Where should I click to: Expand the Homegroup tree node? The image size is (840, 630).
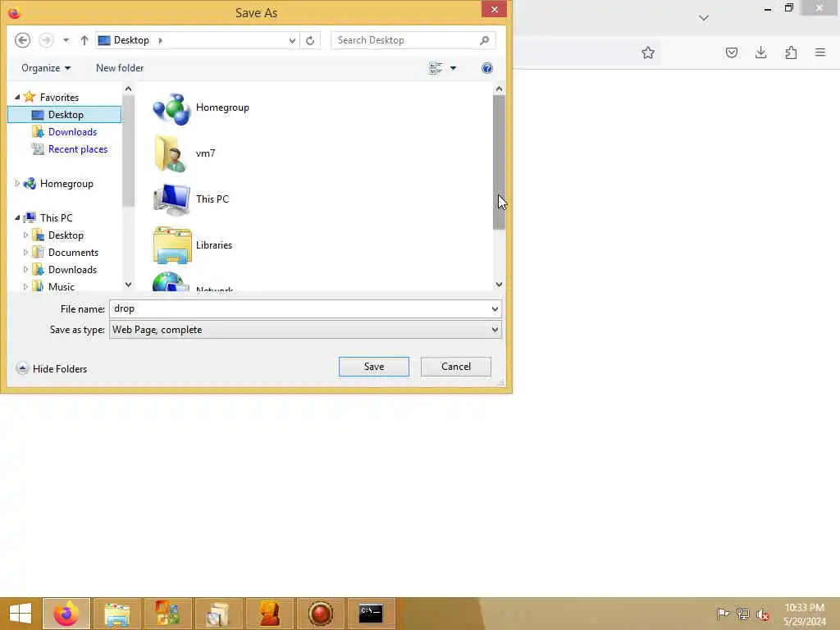[17, 183]
